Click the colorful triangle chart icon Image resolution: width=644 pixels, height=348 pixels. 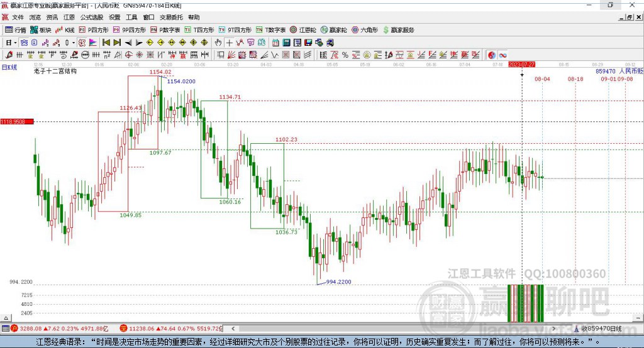tap(93, 43)
